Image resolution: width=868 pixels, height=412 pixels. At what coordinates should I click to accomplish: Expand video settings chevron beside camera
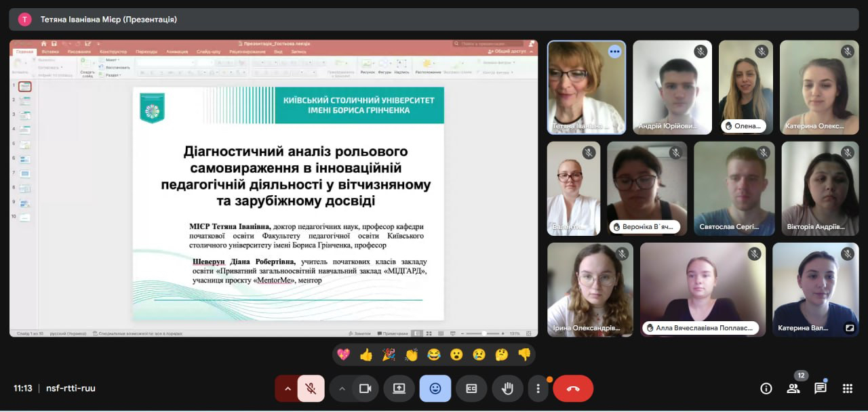click(342, 388)
